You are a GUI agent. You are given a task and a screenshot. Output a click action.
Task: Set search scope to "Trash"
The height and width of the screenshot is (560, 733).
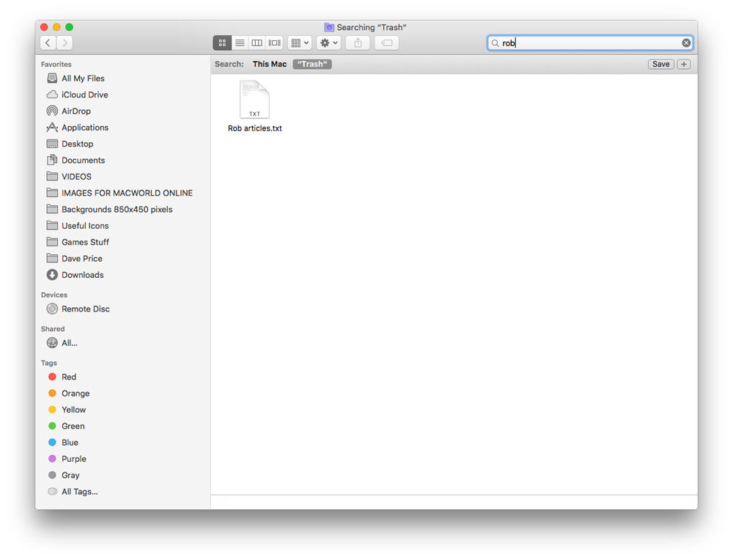[x=312, y=64]
